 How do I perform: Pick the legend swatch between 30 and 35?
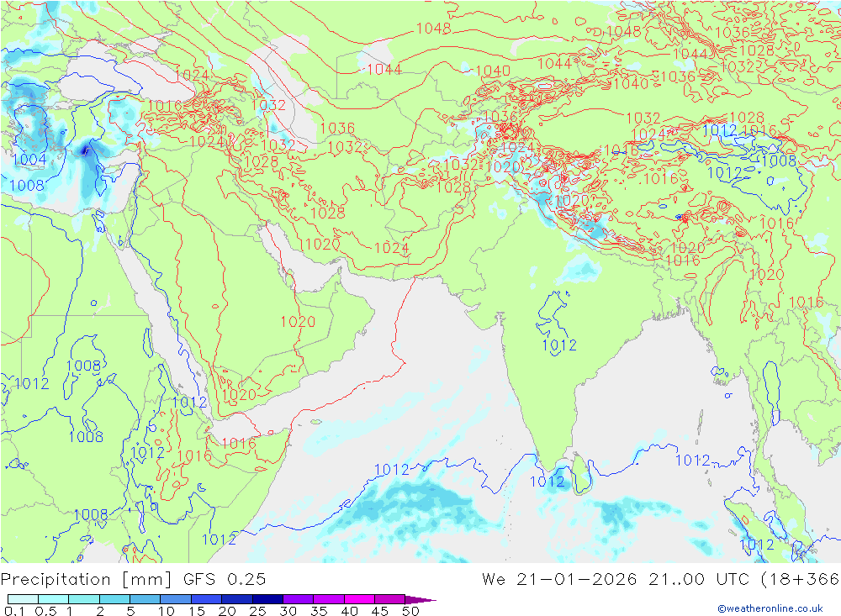coord(299,599)
